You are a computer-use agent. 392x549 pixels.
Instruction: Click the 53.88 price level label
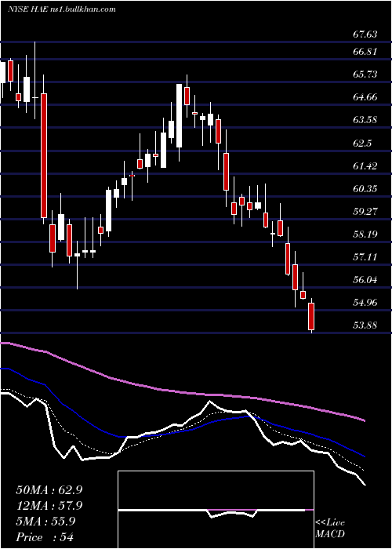(x=365, y=325)
